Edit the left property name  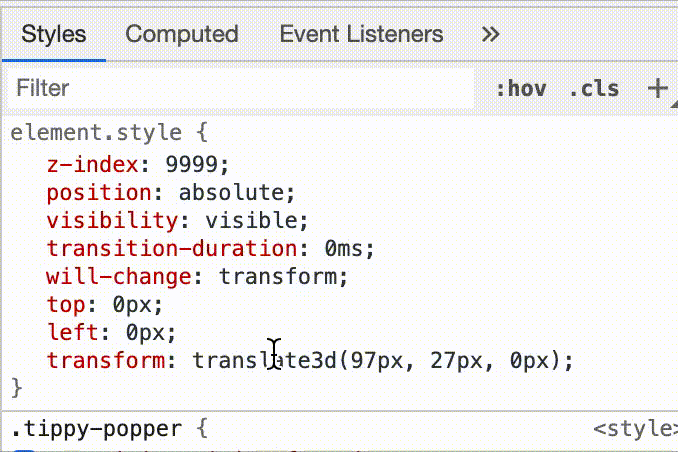(x=73, y=333)
